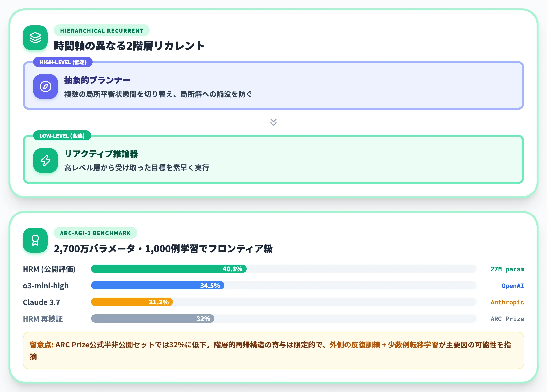
Task: Click the green lightning bolt icon
Action: [x=46, y=161]
